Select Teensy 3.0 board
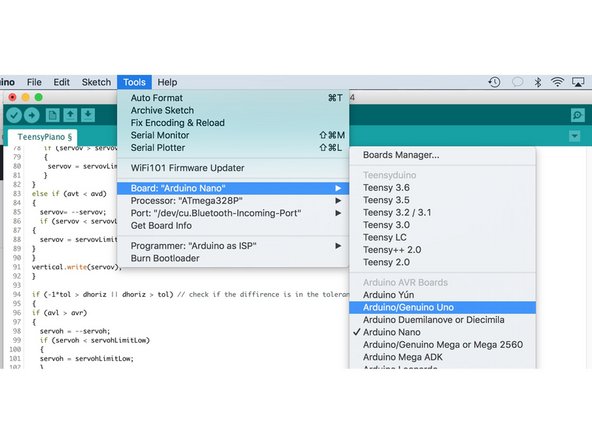Viewport: 592px width, 444px height. [x=442, y=225]
